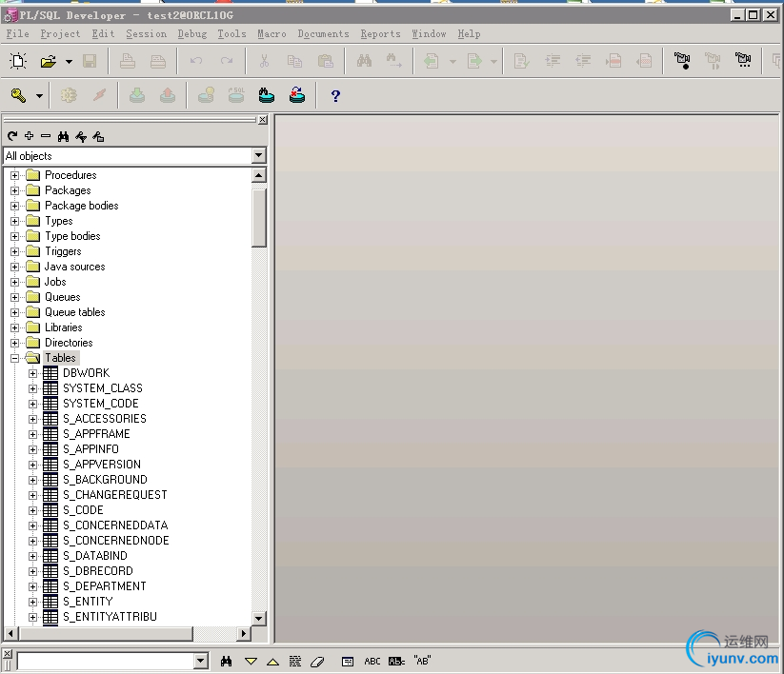Image resolution: width=784 pixels, height=674 pixels.
Task: Click the find previous up triangle
Action: click(272, 662)
